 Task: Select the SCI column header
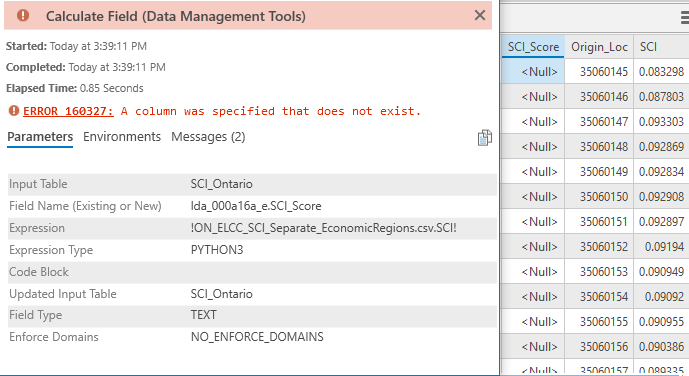click(x=661, y=47)
